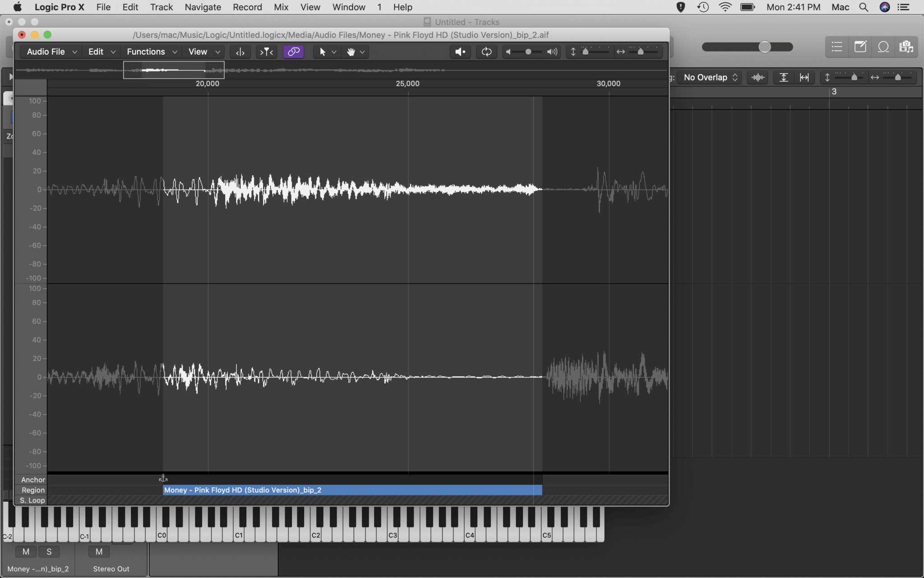Select the Hand tool
The height and width of the screenshot is (578, 924).
coord(351,51)
